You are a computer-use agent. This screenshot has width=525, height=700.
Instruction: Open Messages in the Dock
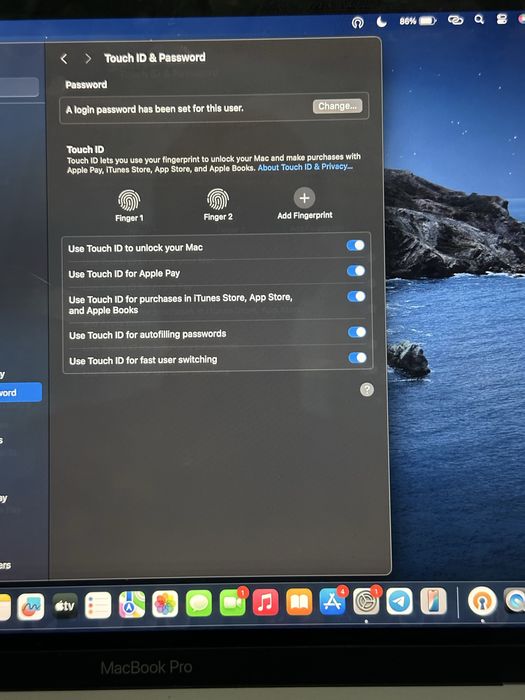[199, 604]
